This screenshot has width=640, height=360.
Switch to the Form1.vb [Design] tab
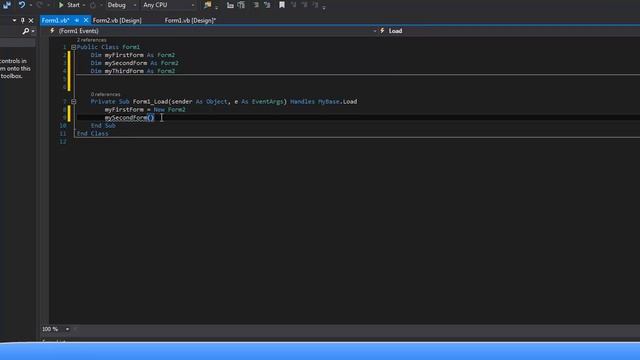point(190,20)
